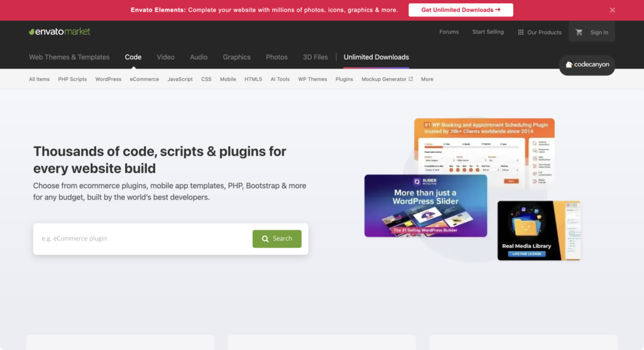
Task: Open JavaScript category
Action: pos(180,79)
